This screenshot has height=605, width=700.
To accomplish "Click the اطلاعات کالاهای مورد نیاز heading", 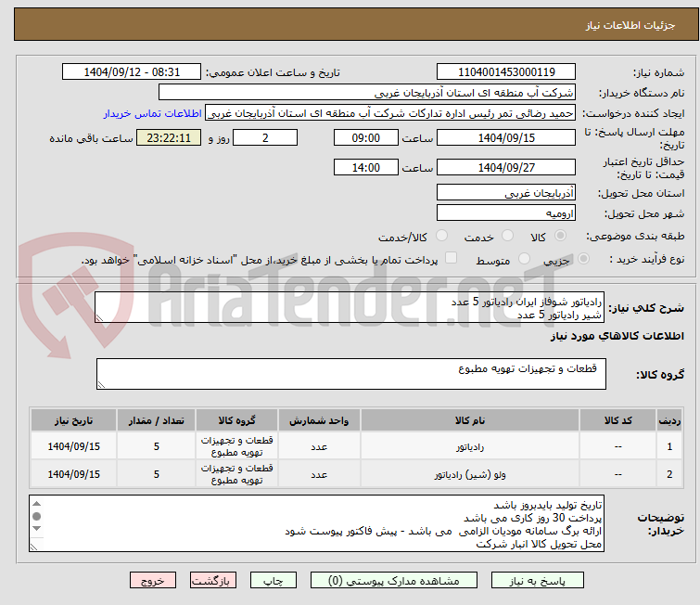I will 617,336.
